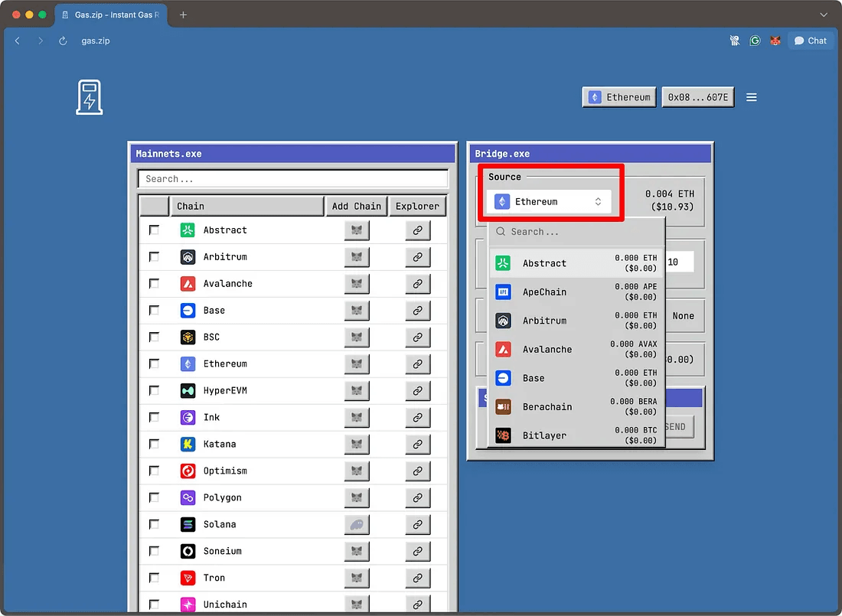
Task: Open the hamburger menu icon
Action: point(751,97)
